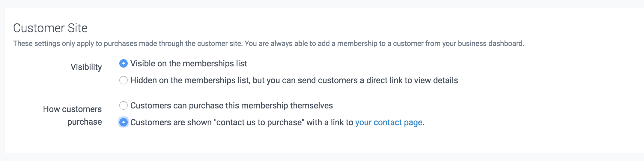Image resolution: width=644 pixels, height=161 pixels.
Task: Click the 'How customers purchase' field label
Action: 73,115
